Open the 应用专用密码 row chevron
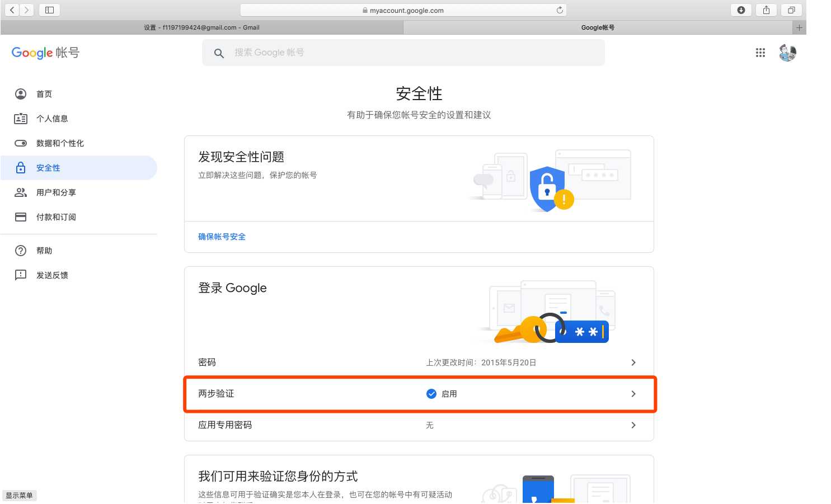This screenshot has width=831, height=504. click(633, 425)
